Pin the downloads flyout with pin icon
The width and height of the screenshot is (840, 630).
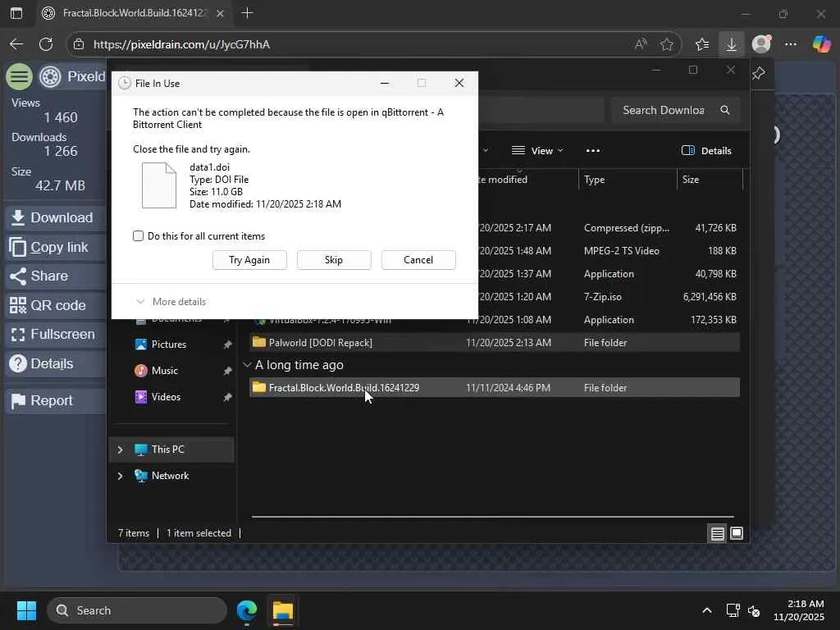tap(759, 73)
